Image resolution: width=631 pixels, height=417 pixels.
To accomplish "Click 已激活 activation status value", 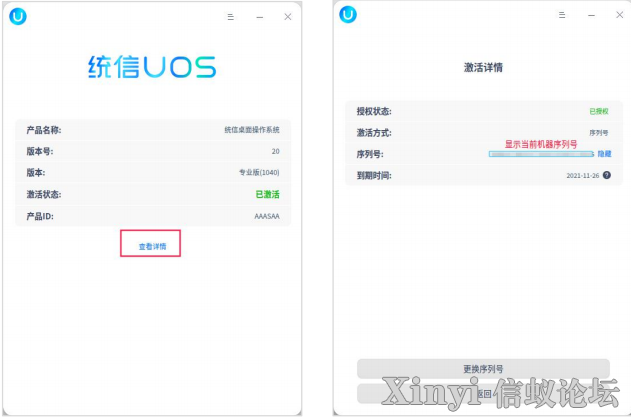I will tap(268, 194).
